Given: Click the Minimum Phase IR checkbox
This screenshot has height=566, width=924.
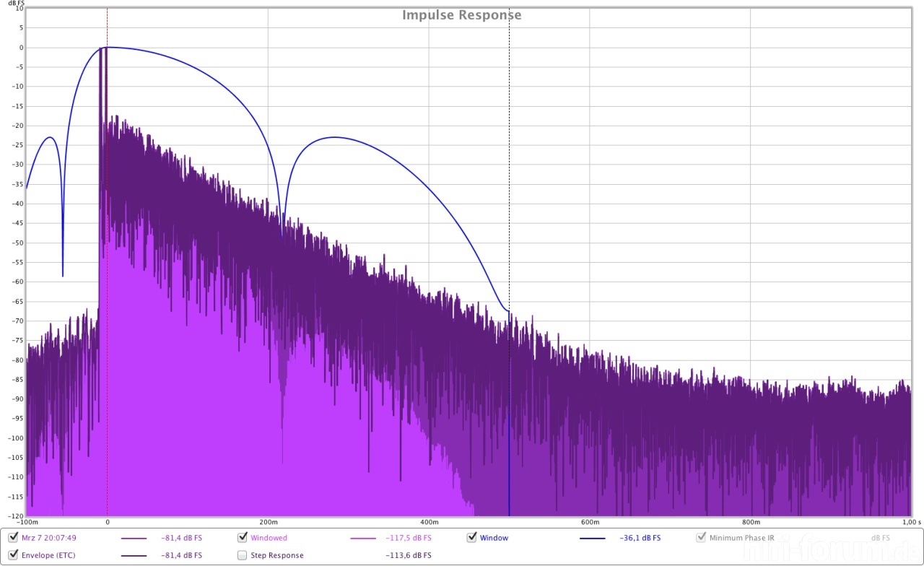Looking at the screenshot, I should [701, 537].
